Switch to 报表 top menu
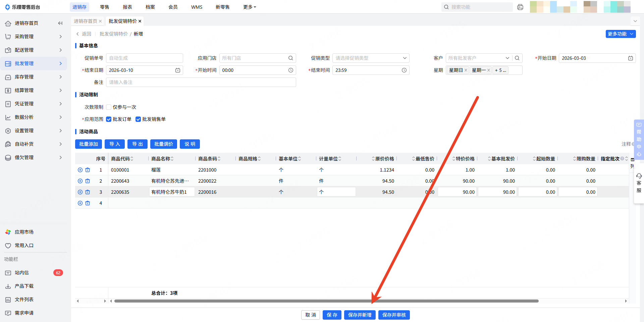The height and width of the screenshot is (322, 644). click(x=127, y=7)
